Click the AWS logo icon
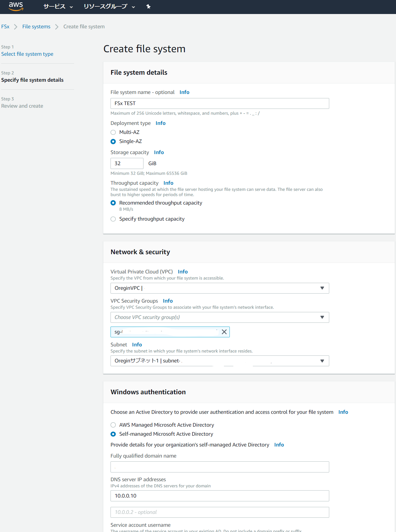The image size is (396, 532). click(x=16, y=7)
